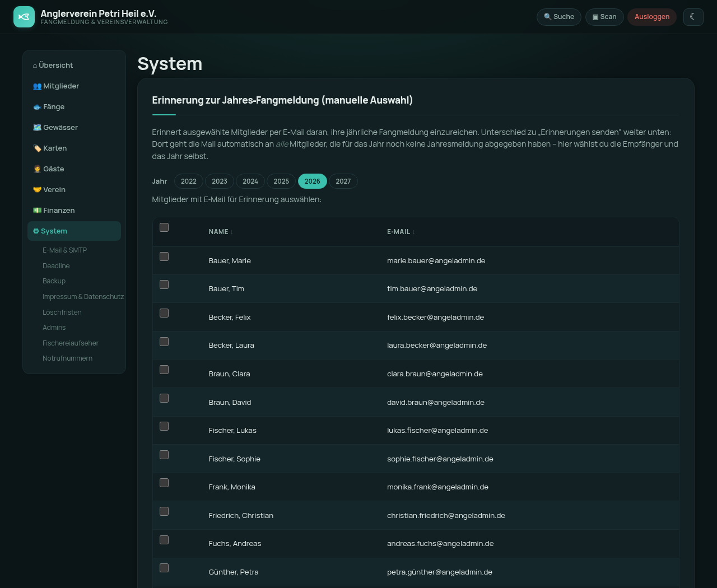The height and width of the screenshot is (588, 717).
Task: Open Gewässer in the sidebar
Action: coord(74,128)
